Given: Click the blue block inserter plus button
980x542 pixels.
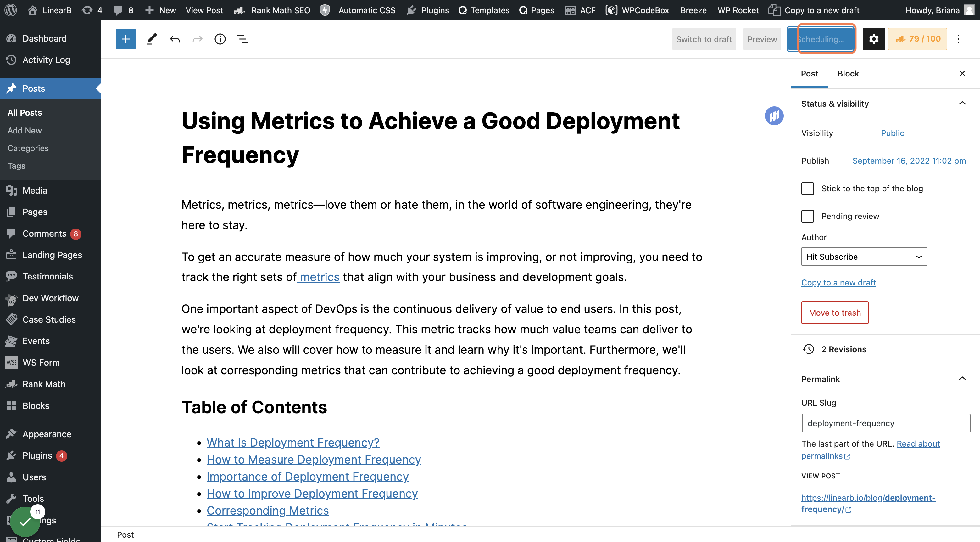Looking at the screenshot, I should [x=125, y=39].
